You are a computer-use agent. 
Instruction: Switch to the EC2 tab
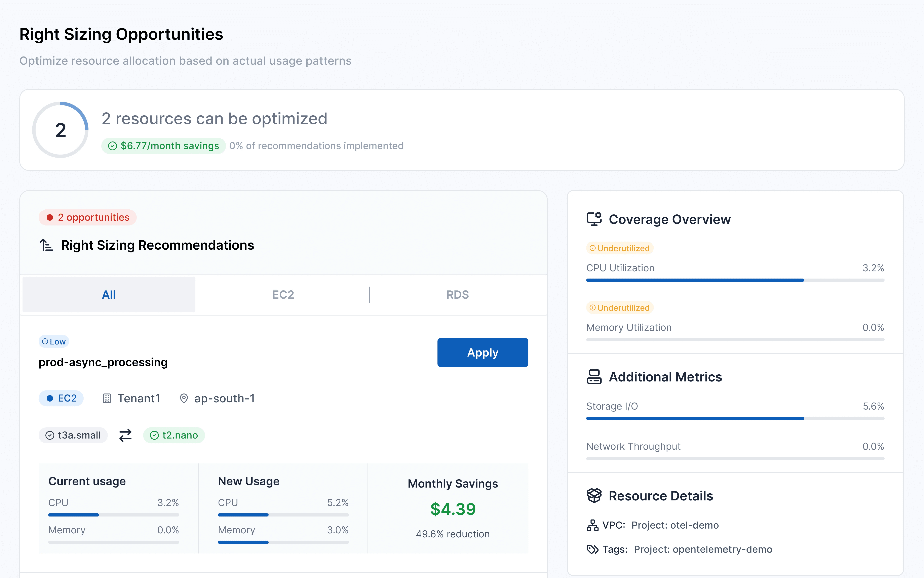(x=283, y=294)
